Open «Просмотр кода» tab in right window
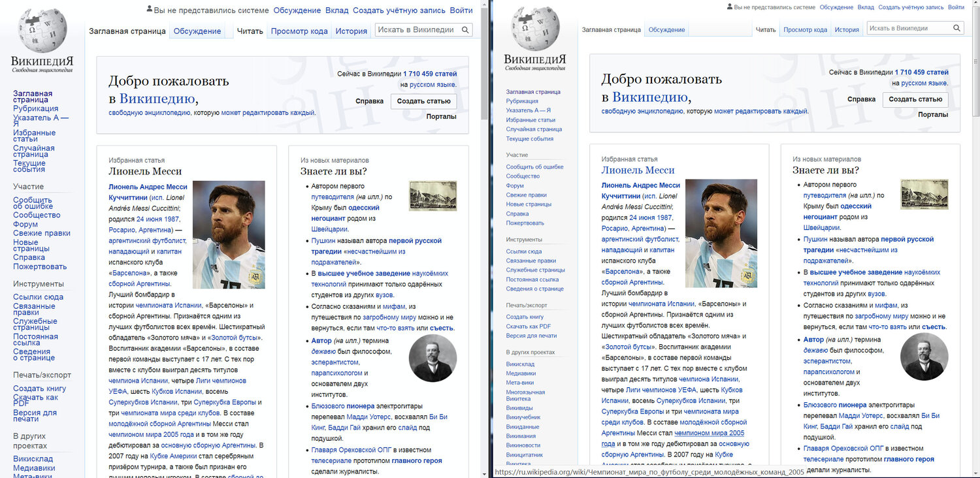Viewport: 980px width, 478px height. pos(806,29)
